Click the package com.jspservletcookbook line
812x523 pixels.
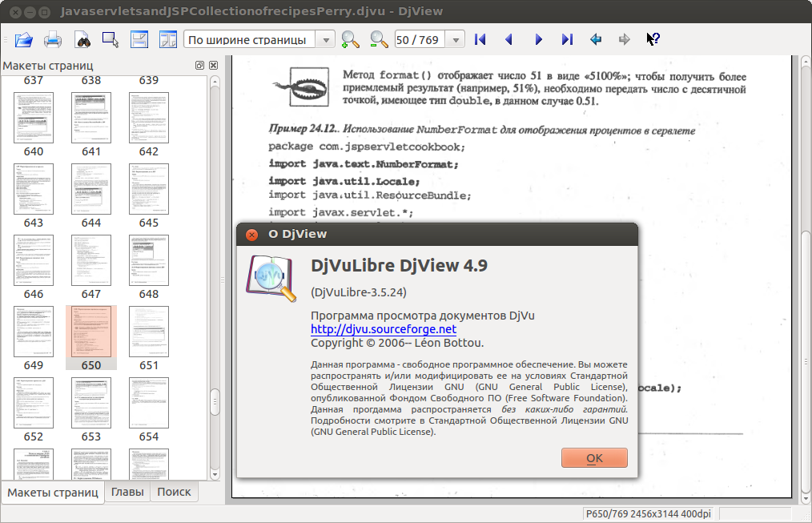[367, 147]
